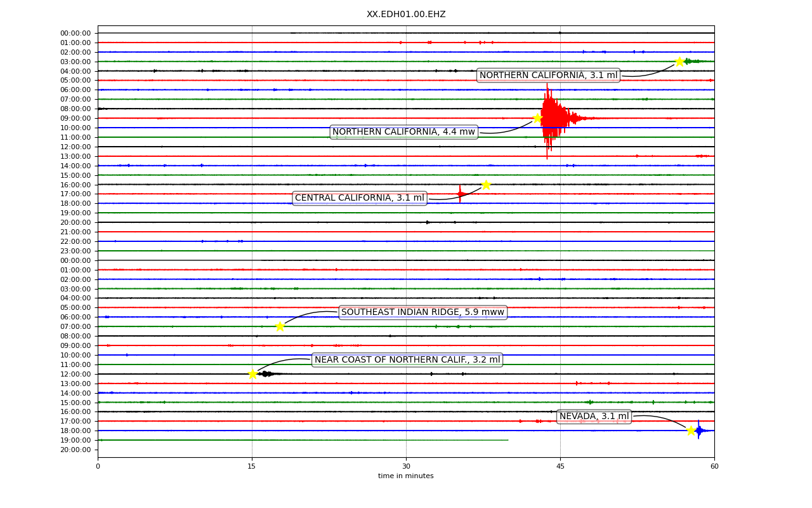
Task: Click the yellow star near the 03:00:00 green trace
Action: pyautogui.click(x=679, y=62)
